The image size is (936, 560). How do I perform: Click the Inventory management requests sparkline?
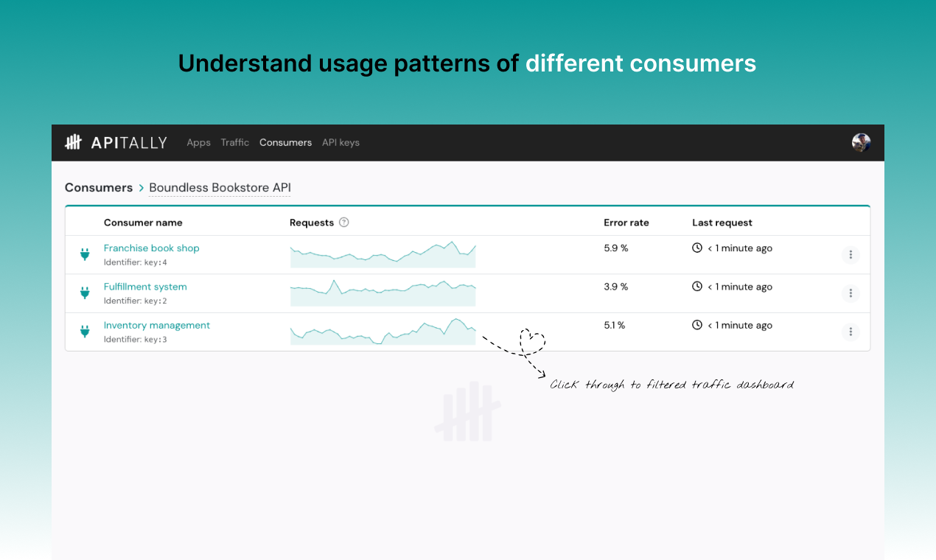point(383,331)
